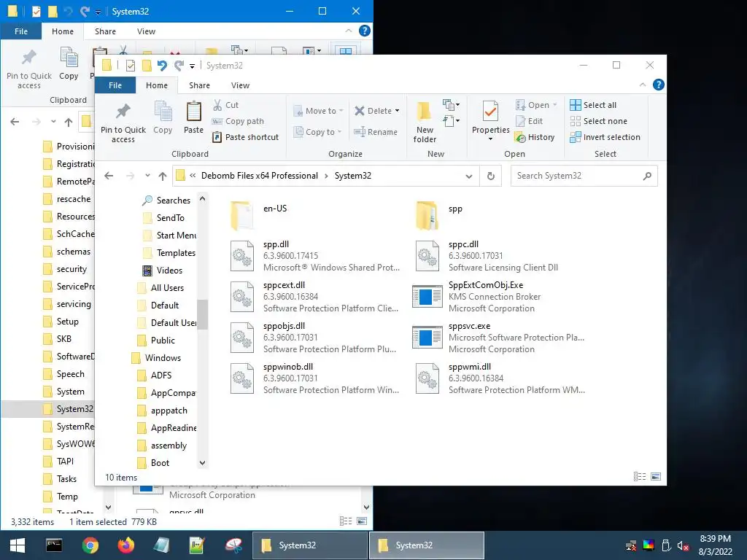
Task: Click Invert selection in the ribbon
Action: click(605, 137)
